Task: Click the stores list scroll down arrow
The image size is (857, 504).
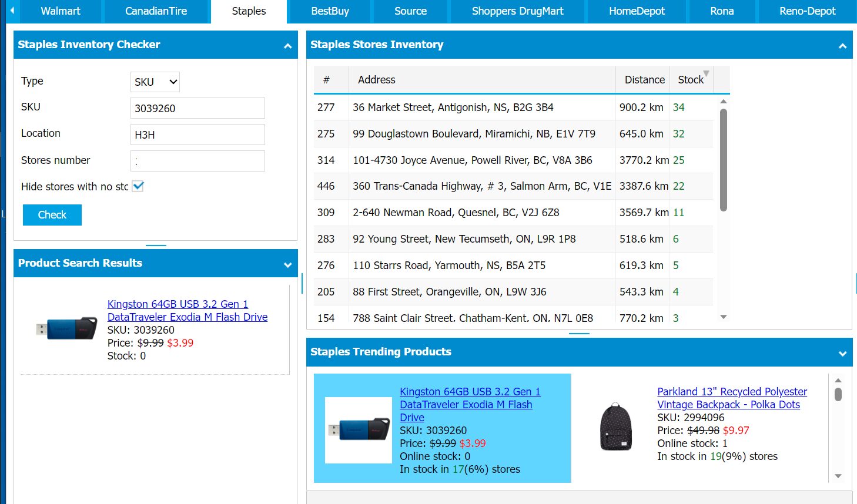Action: pos(724,317)
